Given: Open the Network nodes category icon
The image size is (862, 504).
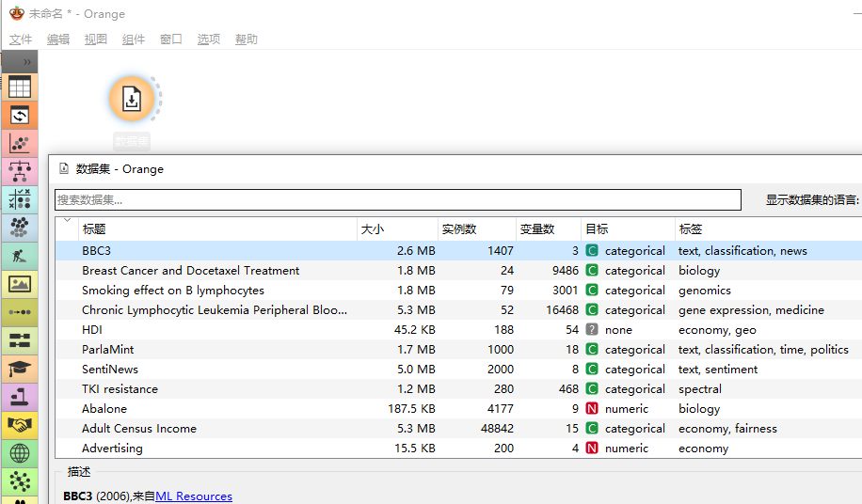Looking at the screenshot, I should pyautogui.click(x=20, y=481).
